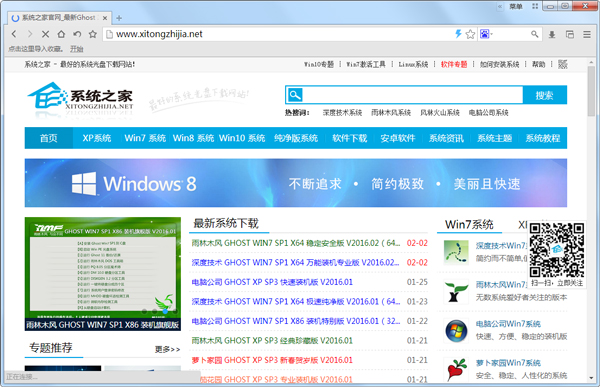Stop loading the page
This screenshot has width=600, height=387.
pos(45,34)
